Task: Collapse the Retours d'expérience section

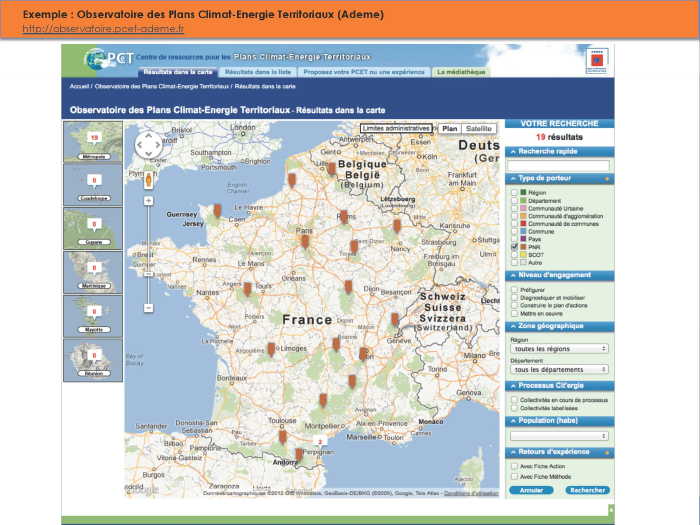Action: point(559,452)
